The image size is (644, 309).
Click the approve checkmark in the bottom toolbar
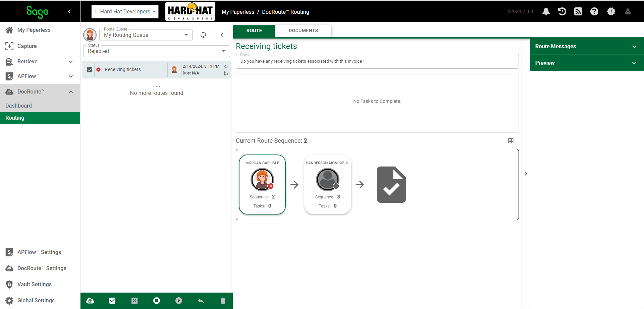click(x=112, y=301)
